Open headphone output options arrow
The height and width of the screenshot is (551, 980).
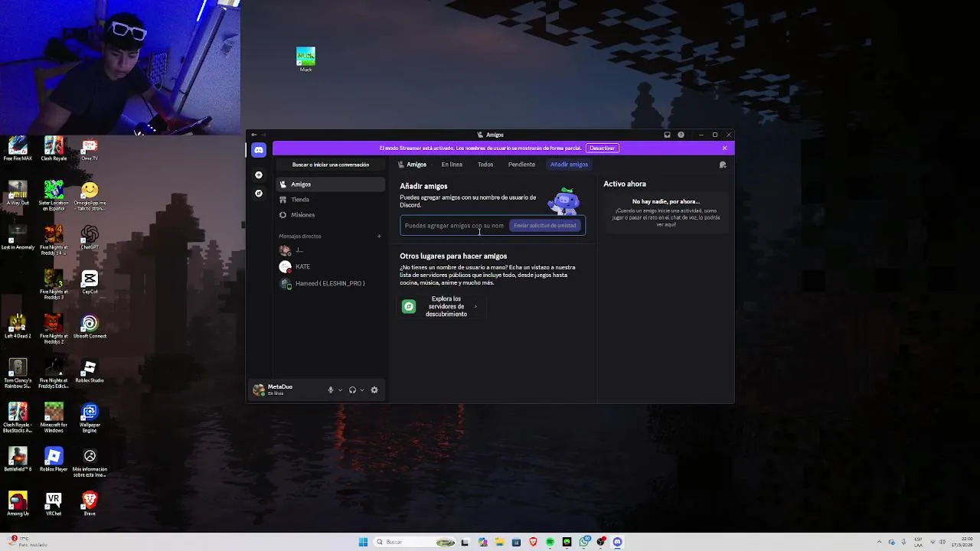362,390
